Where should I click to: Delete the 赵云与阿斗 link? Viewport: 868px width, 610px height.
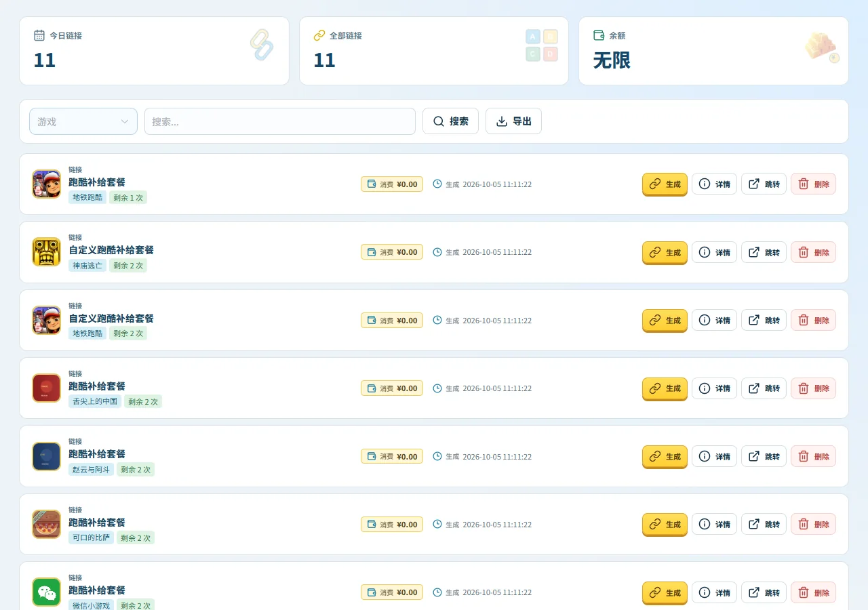point(813,456)
